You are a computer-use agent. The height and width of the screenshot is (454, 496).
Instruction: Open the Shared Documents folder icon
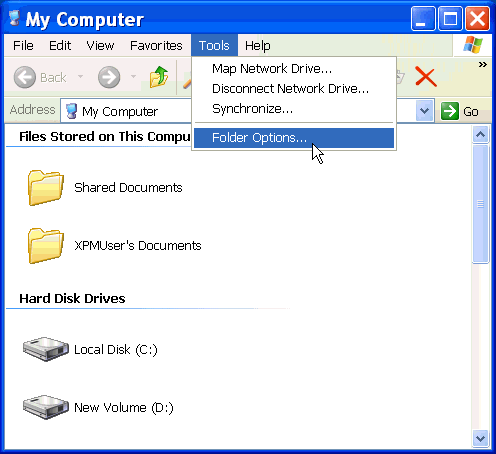(x=46, y=187)
